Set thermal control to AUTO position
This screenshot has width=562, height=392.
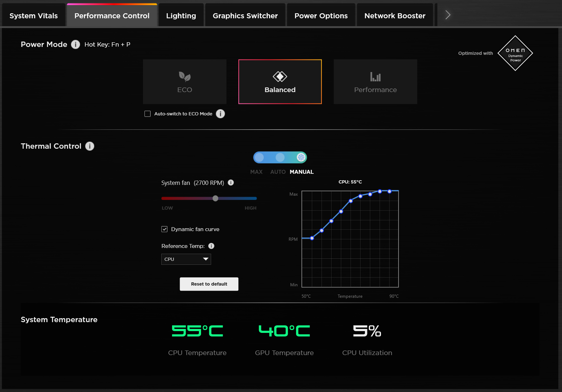click(x=280, y=157)
